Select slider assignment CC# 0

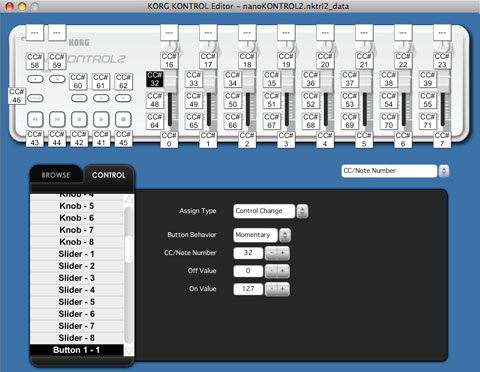tap(169, 140)
